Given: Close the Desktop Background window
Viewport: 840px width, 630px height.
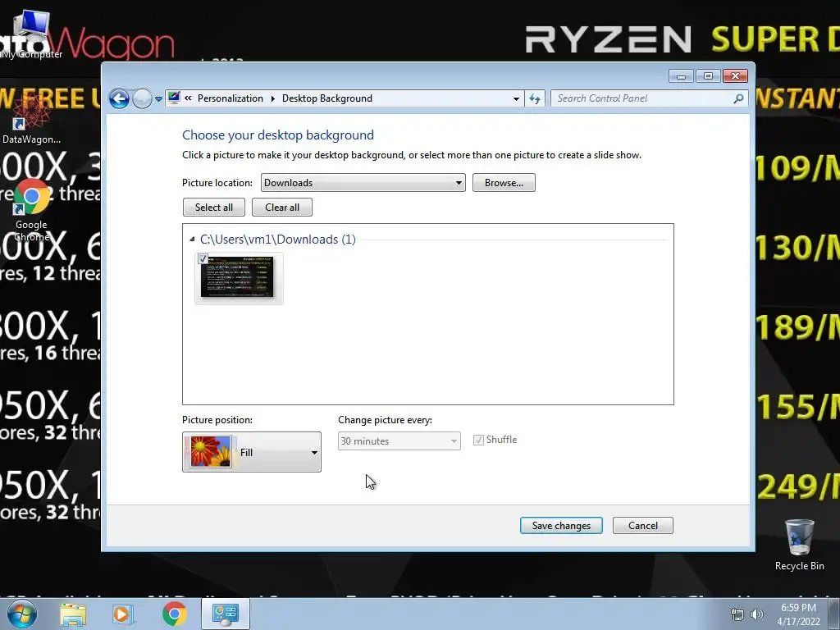Looking at the screenshot, I should pos(735,76).
